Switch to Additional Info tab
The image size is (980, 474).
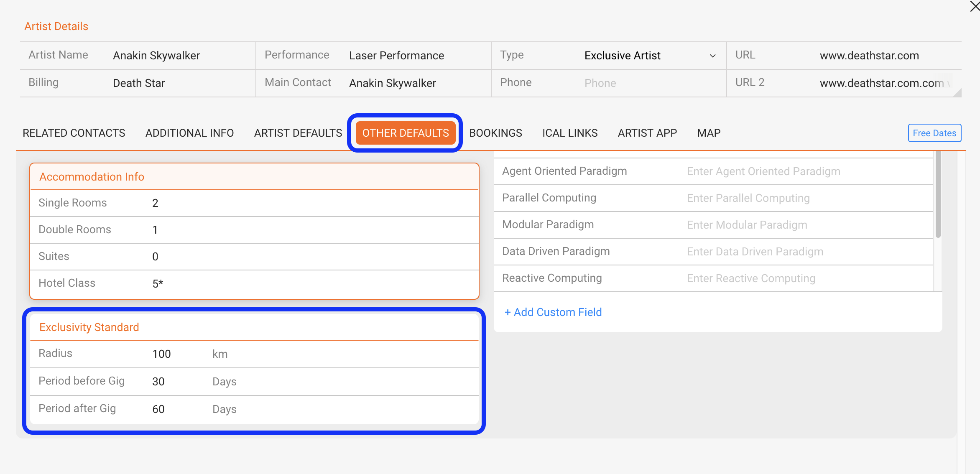coord(189,133)
